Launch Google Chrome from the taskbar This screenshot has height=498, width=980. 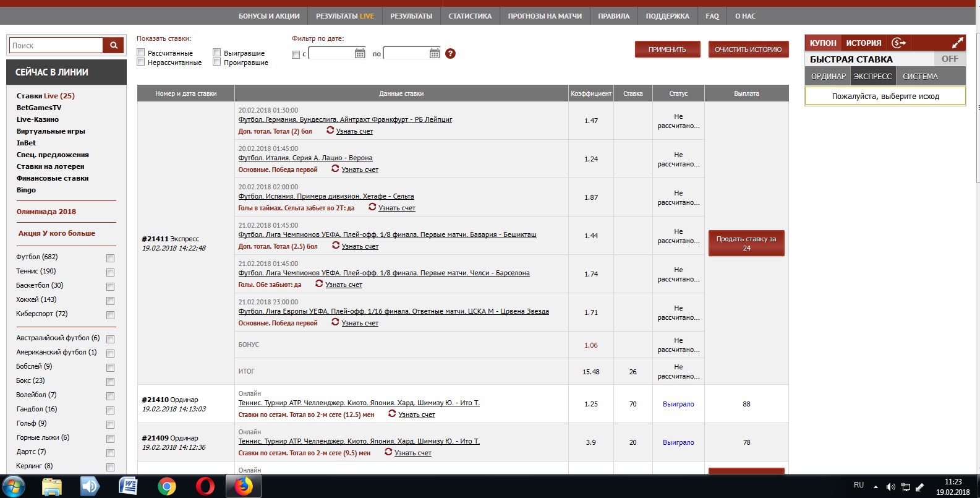(x=166, y=487)
